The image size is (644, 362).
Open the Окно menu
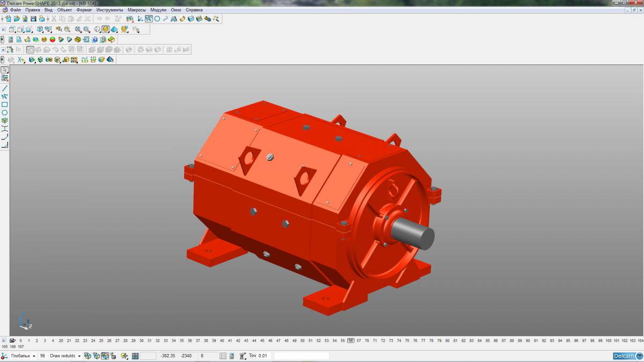click(x=176, y=10)
